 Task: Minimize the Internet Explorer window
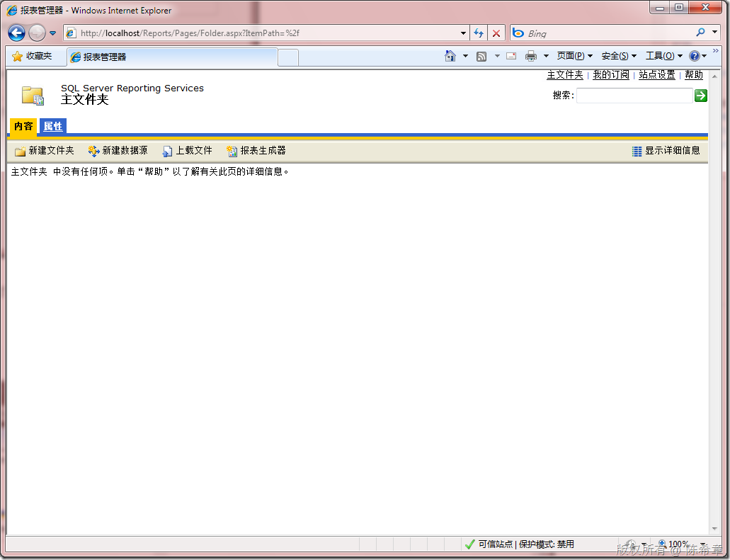(x=660, y=8)
